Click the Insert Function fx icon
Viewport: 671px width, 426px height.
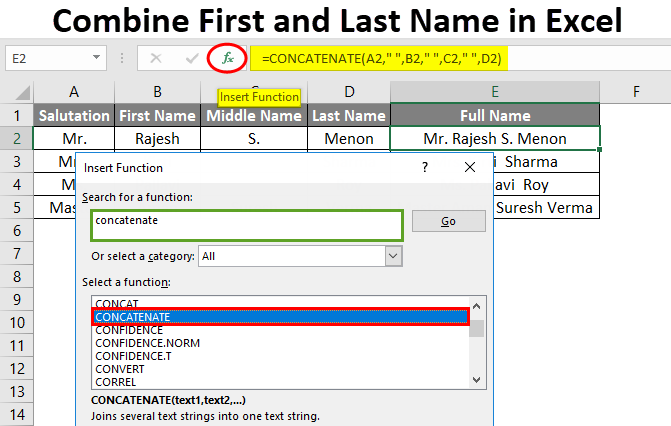click(x=227, y=58)
